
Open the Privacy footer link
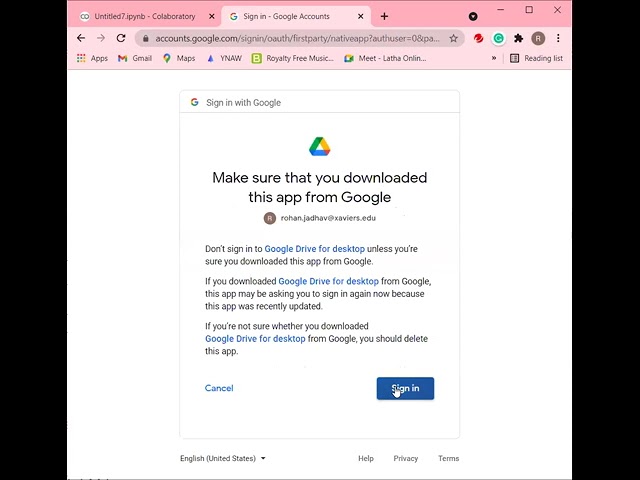click(x=405, y=458)
